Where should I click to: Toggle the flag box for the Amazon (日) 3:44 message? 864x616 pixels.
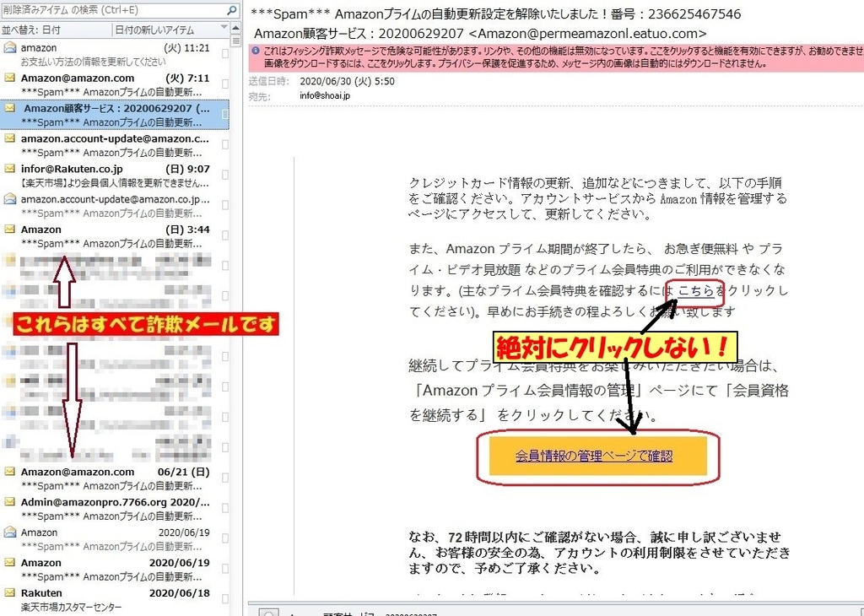pos(224,235)
